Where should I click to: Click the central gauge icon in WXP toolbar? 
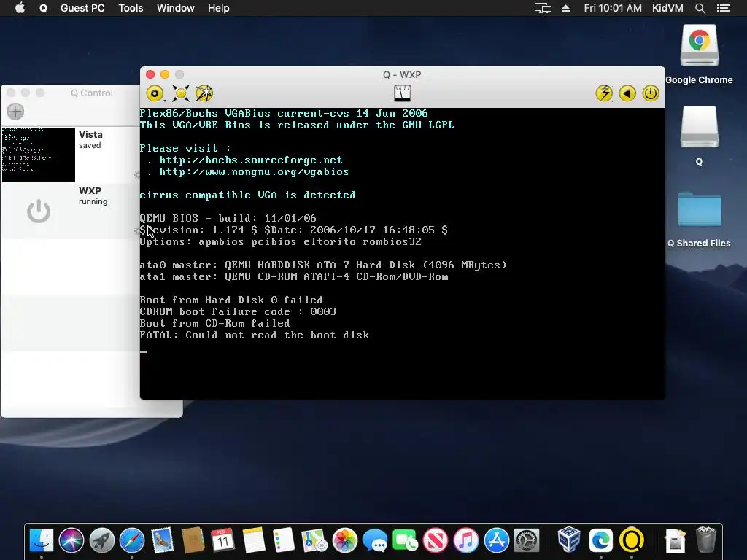tap(403, 93)
